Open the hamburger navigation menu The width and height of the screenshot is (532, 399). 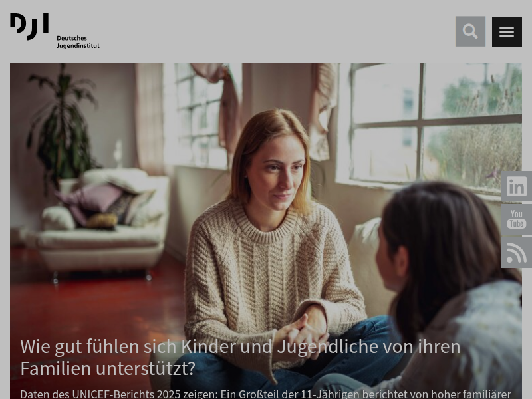click(507, 31)
